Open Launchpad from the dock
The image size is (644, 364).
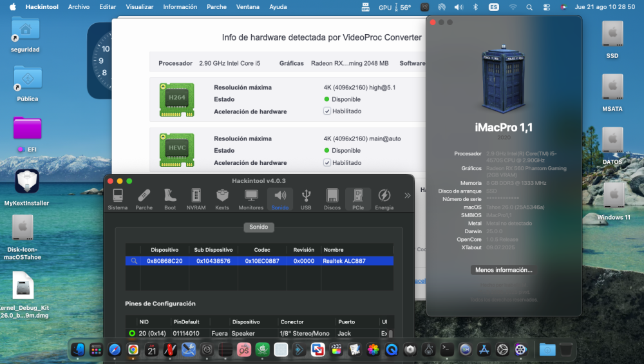click(x=96, y=350)
